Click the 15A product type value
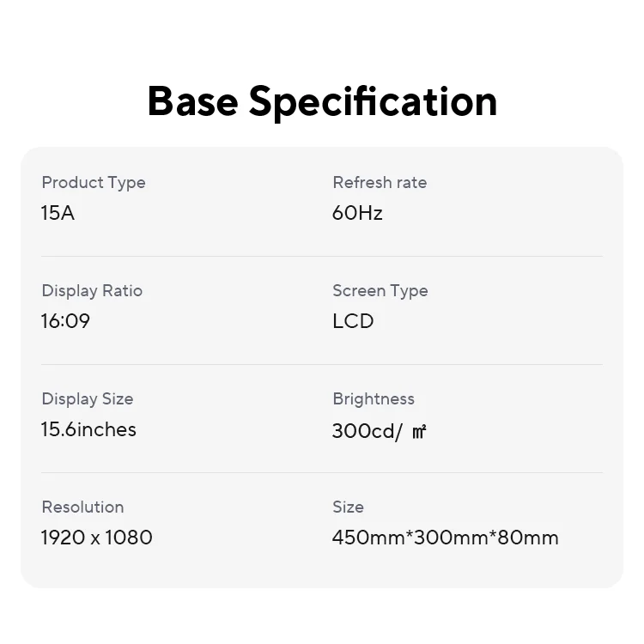The height and width of the screenshot is (644, 644). 58,213
